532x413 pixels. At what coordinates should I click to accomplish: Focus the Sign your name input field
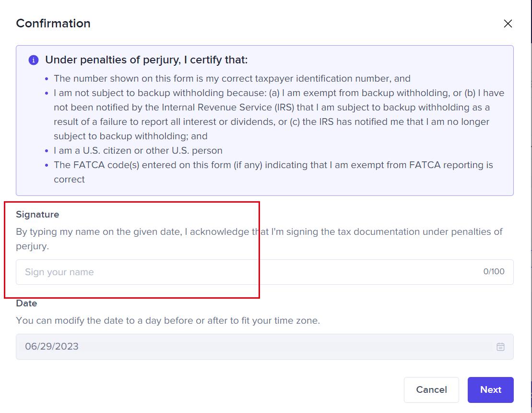pos(265,272)
